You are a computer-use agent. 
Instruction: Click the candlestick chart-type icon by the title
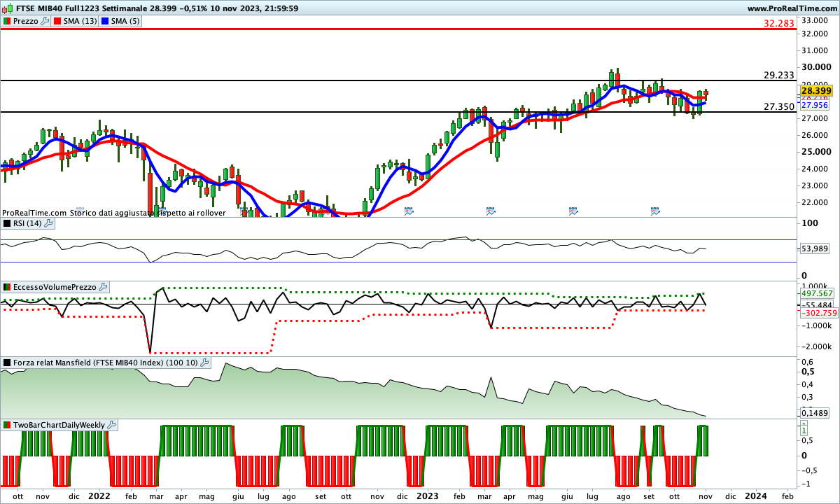8,8
